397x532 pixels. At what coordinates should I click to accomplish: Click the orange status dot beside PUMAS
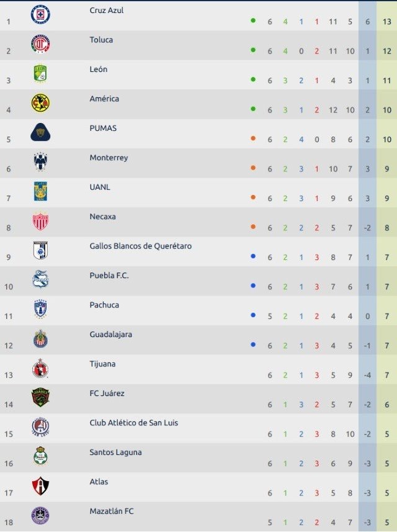[x=253, y=138]
